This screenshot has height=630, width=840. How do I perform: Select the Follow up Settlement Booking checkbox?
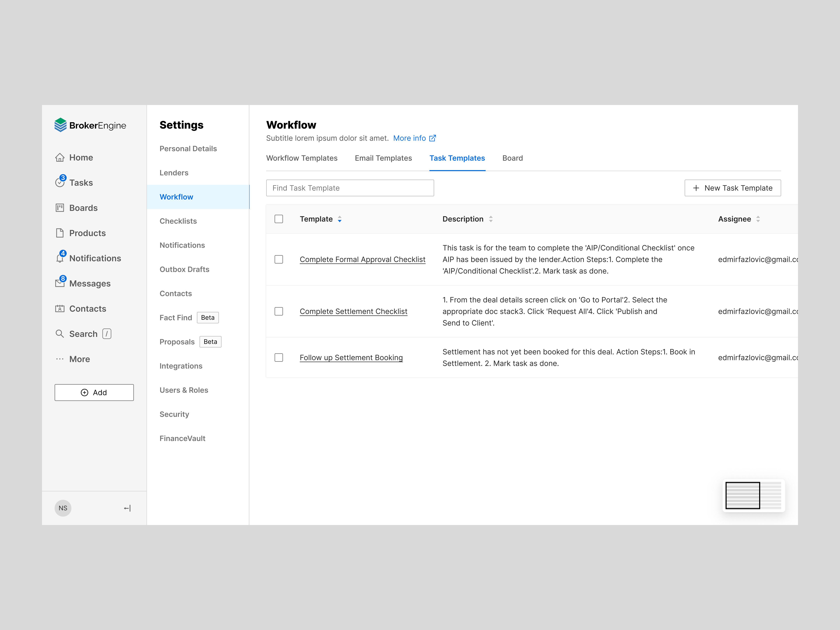[x=279, y=358]
